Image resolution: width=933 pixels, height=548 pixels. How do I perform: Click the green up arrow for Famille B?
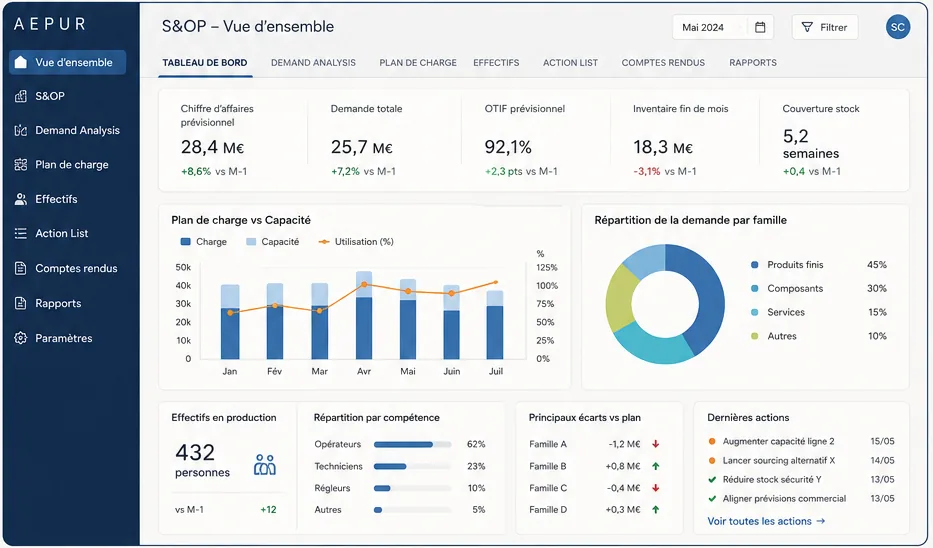click(655, 466)
